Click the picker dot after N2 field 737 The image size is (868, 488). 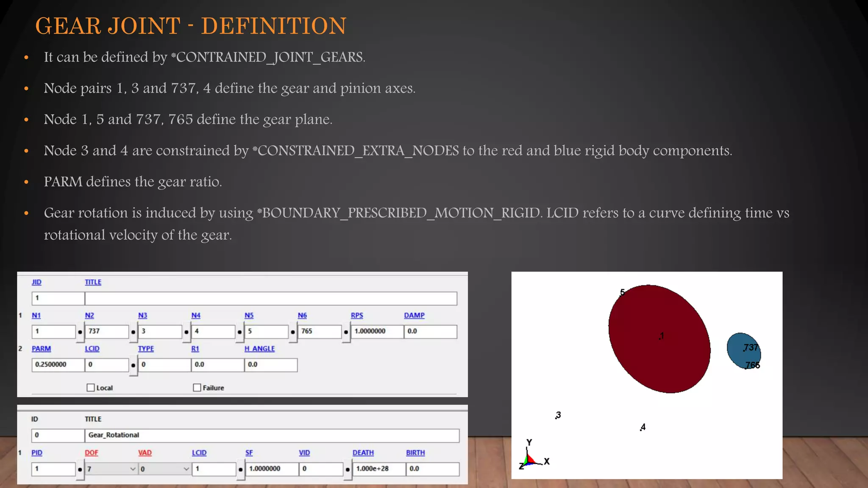tap(133, 332)
